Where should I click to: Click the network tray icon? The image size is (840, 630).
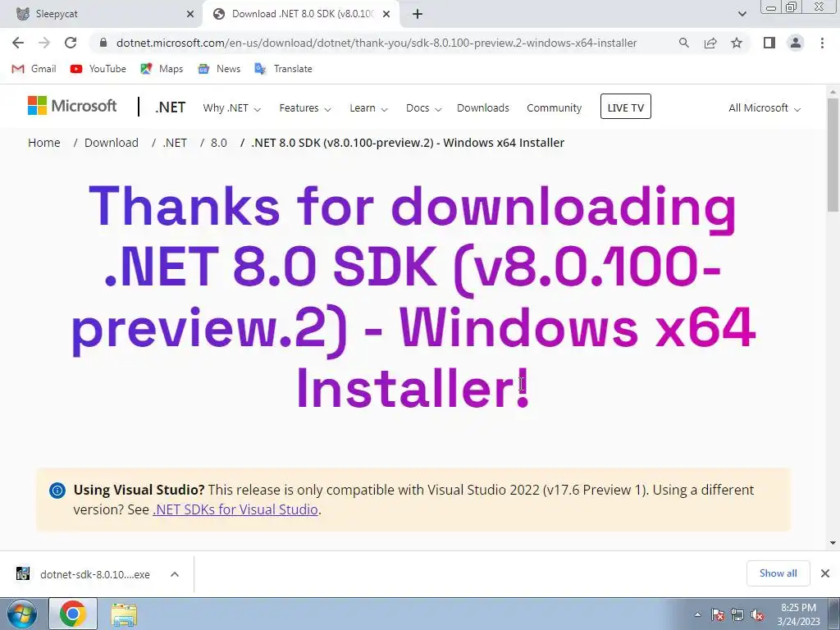(737, 614)
